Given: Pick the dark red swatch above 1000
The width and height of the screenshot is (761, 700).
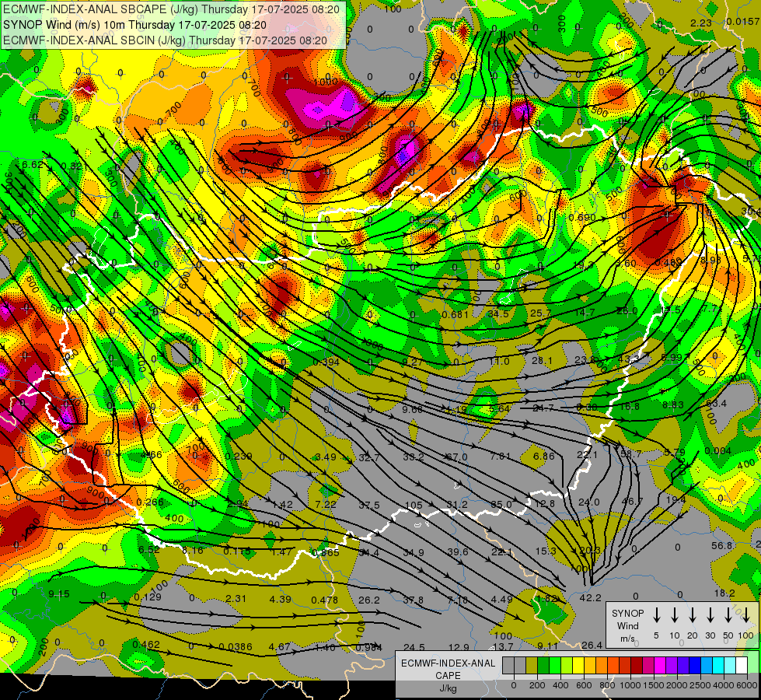Looking at the screenshot, I should (637, 665).
